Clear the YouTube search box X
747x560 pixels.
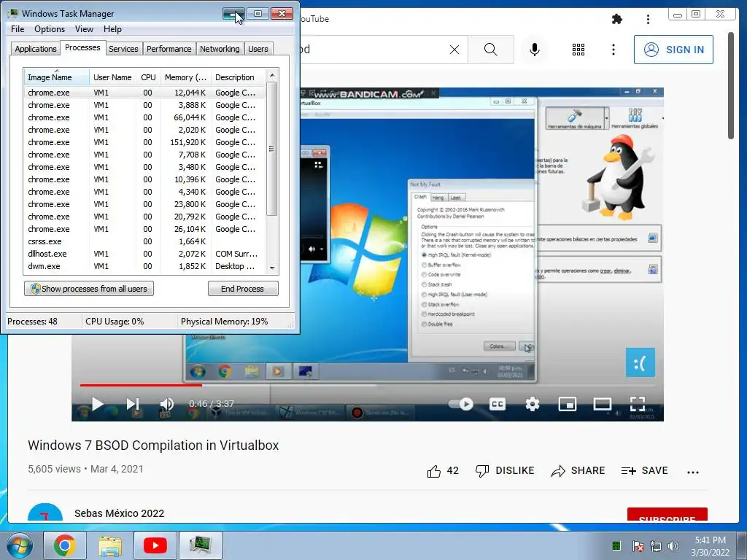tap(454, 50)
